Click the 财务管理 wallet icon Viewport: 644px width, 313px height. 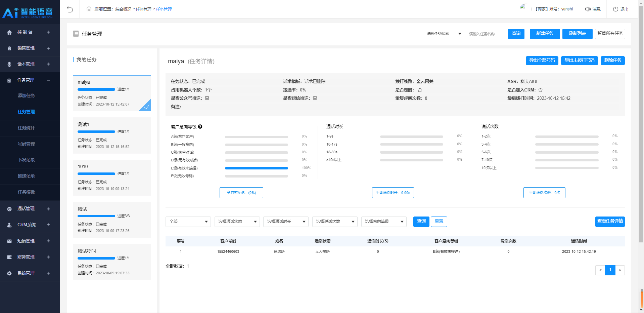(9, 257)
